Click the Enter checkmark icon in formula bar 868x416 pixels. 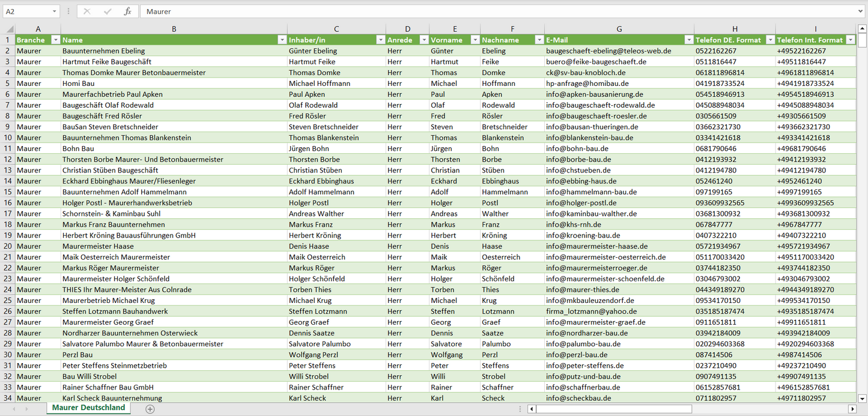click(x=108, y=11)
